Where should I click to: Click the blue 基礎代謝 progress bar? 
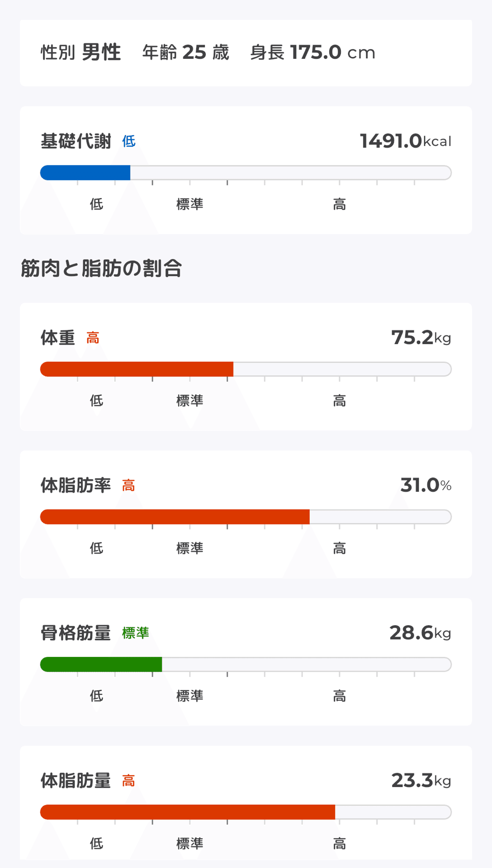pos(85,173)
